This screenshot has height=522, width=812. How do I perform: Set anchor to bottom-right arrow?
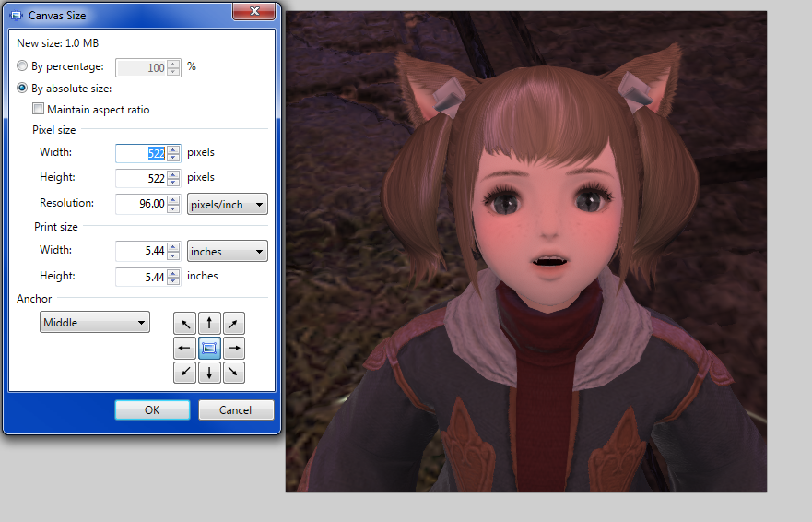pos(233,373)
